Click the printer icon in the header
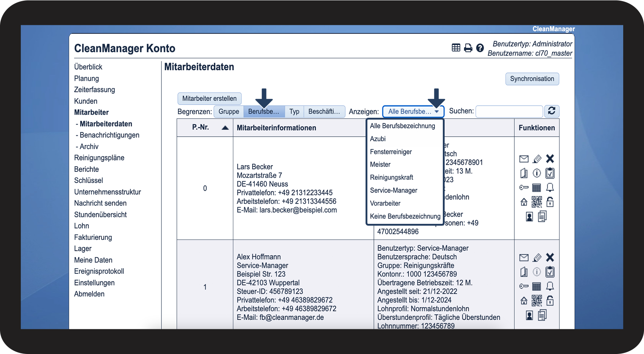644x354 pixels. (x=468, y=48)
